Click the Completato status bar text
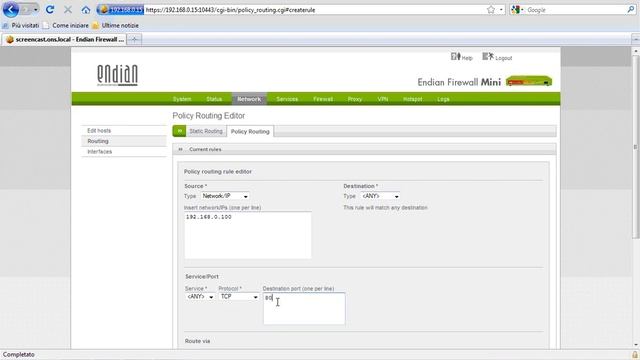This screenshot has height=360, width=640. pyautogui.click(x=19, y=354)
